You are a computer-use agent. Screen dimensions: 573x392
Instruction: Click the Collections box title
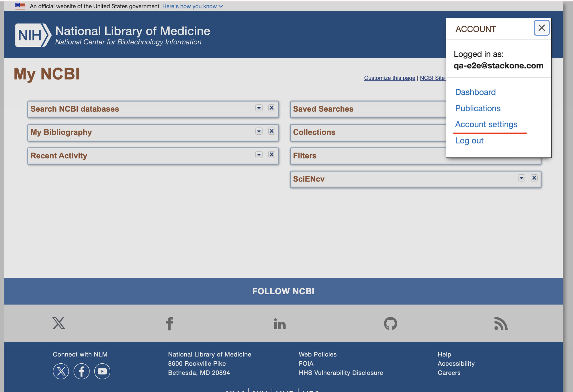tap(314, 132)
